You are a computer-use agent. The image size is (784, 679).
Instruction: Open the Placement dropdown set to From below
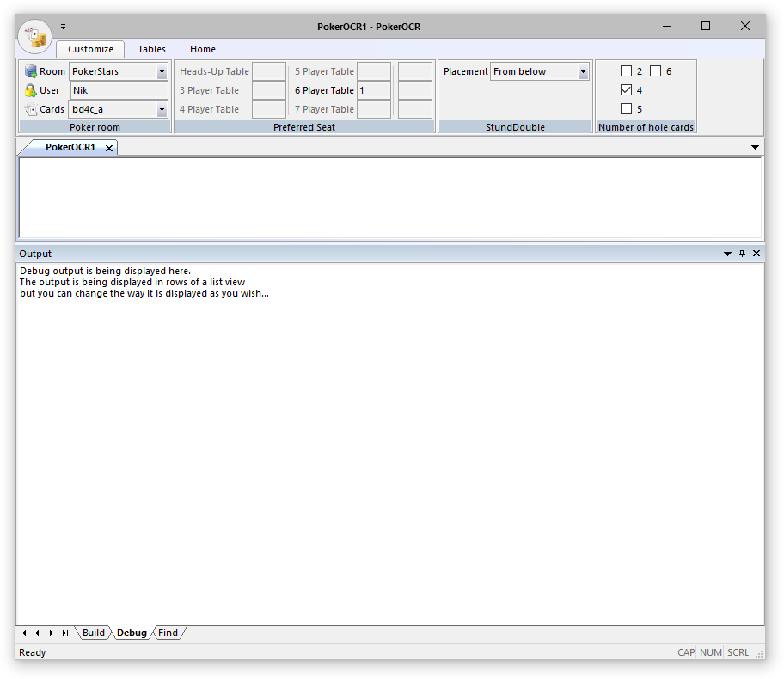583,72
